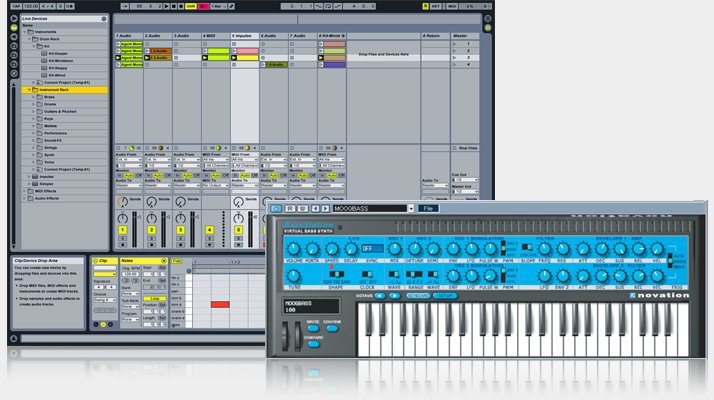Select Kit-Deeper preset in browser

click(58, 54)
